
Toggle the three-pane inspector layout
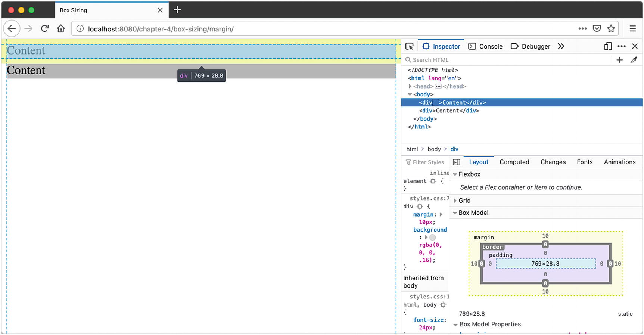[456, 162]
